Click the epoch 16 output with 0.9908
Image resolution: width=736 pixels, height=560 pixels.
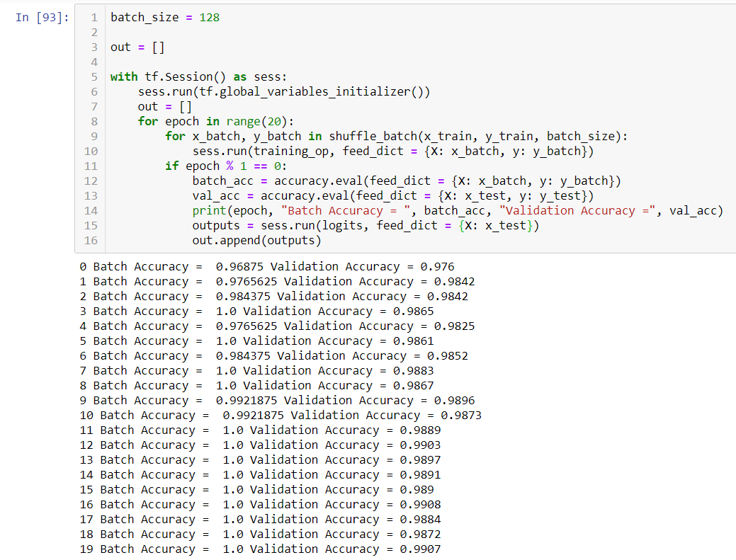pyautogui.click(x=260, y=505)
